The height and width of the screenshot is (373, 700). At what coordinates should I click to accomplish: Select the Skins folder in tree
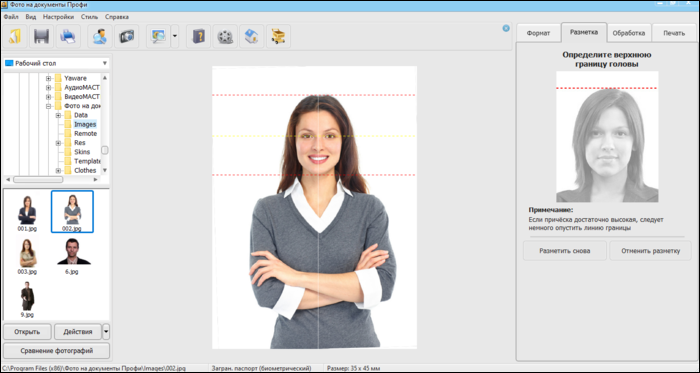pos(82,152)
